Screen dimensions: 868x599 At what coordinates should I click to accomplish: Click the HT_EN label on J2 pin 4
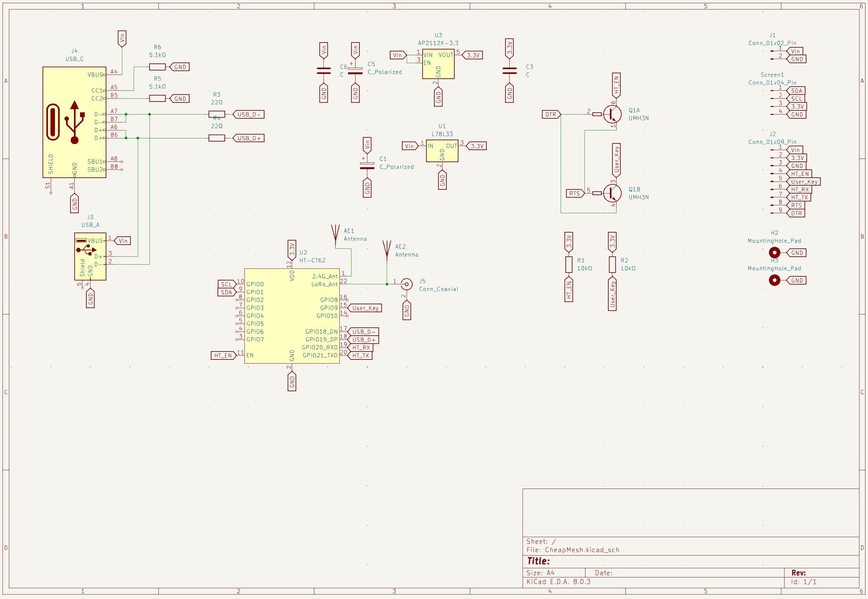pyautogui.click(x=799, y=174)
